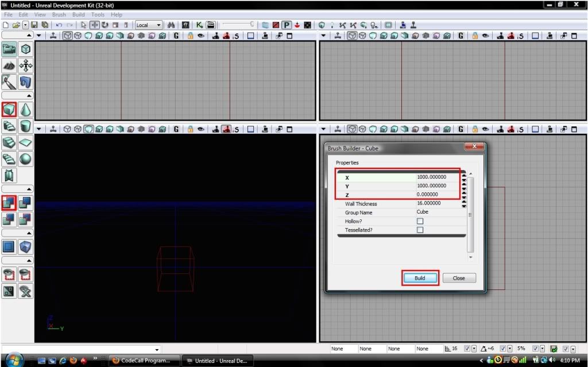
Task: Click the CSG Deintersect tool
Action: pos(25,219)
